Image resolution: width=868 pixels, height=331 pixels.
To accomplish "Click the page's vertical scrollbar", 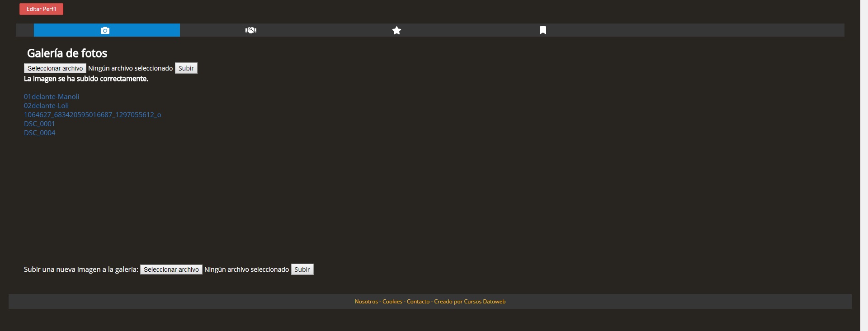I will (x=863, y=165).
